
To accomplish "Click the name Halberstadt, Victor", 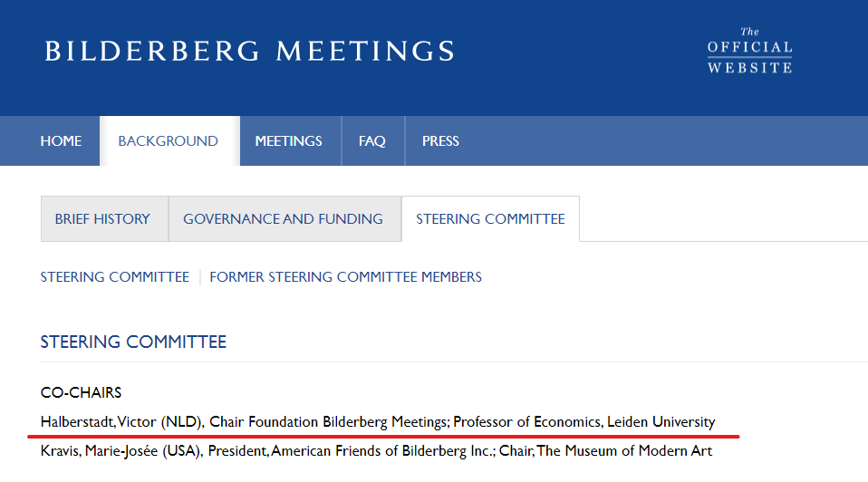I will pos(99,422).
